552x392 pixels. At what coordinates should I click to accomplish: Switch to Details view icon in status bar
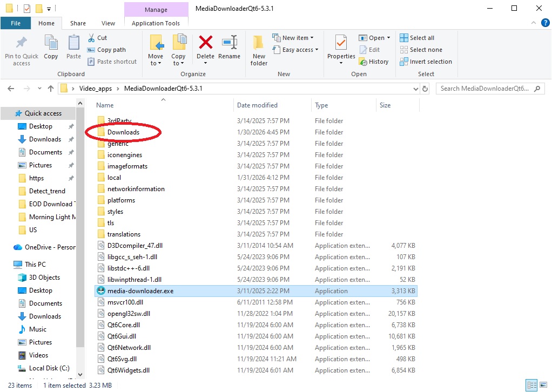point(531,385)
